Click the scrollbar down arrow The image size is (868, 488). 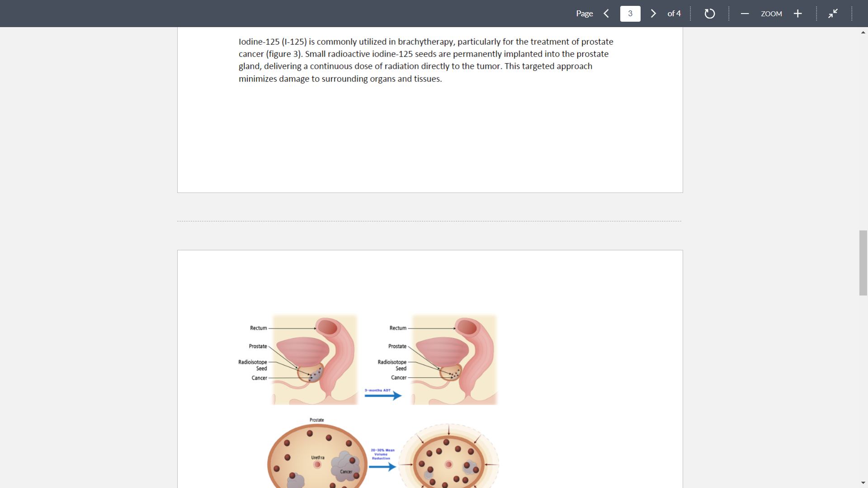click(863, 483)
